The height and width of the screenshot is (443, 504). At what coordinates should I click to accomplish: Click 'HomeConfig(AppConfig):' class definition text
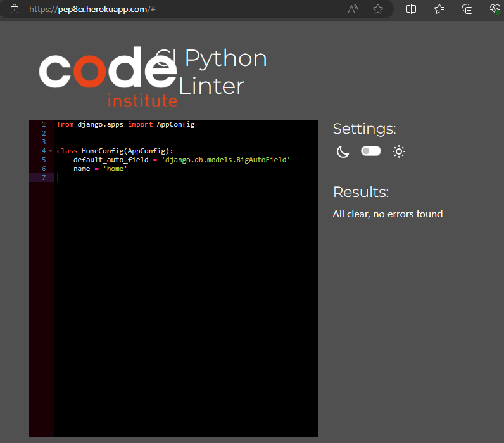(x=127, y=151)
